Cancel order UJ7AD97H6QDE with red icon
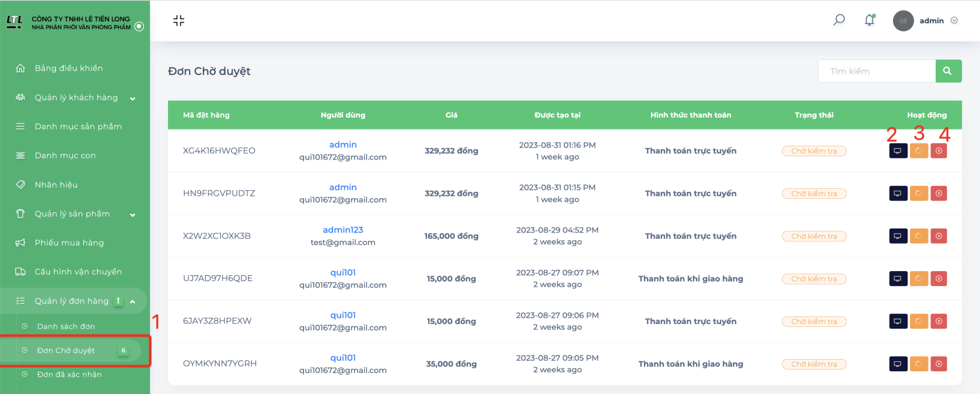 [x=939, y=279]
